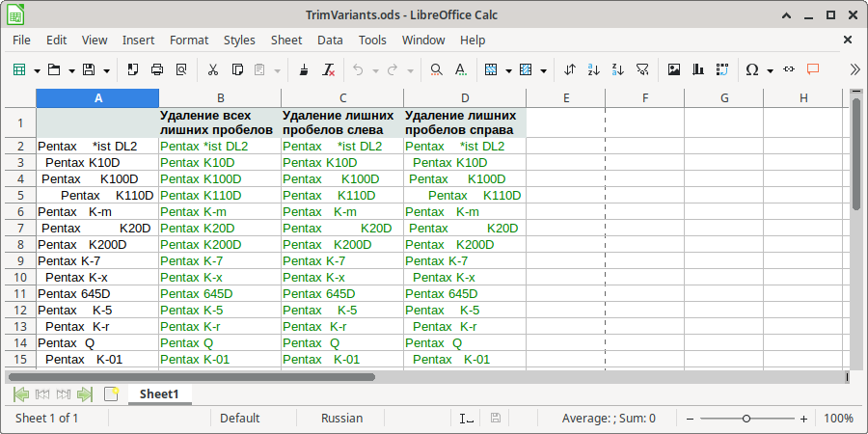Add a new sheet with tab bar icon

coord(111,393)
